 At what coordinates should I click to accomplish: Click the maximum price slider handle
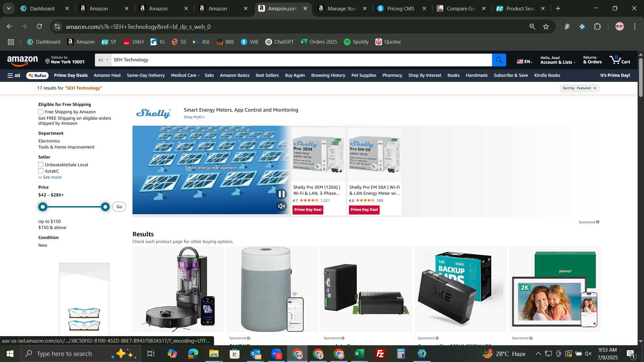coord(105,207)
